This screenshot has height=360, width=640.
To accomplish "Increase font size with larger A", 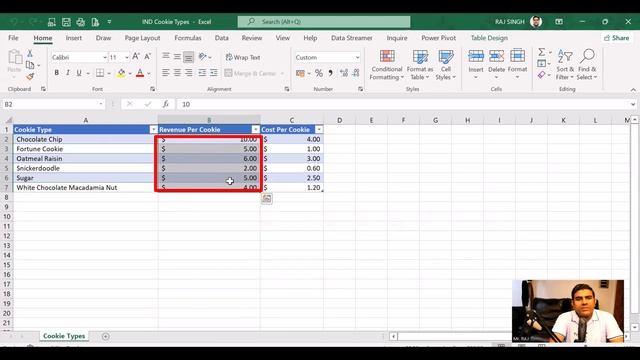I will (136, 57).
